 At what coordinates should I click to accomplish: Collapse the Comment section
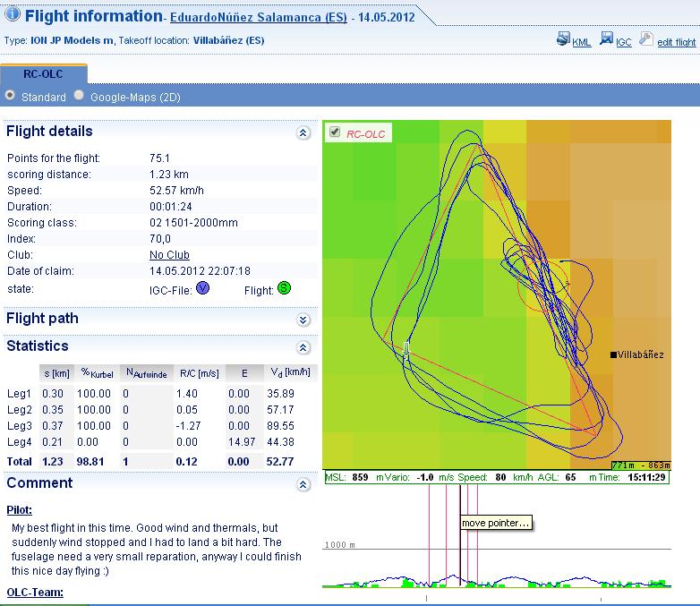pos(303,484)
